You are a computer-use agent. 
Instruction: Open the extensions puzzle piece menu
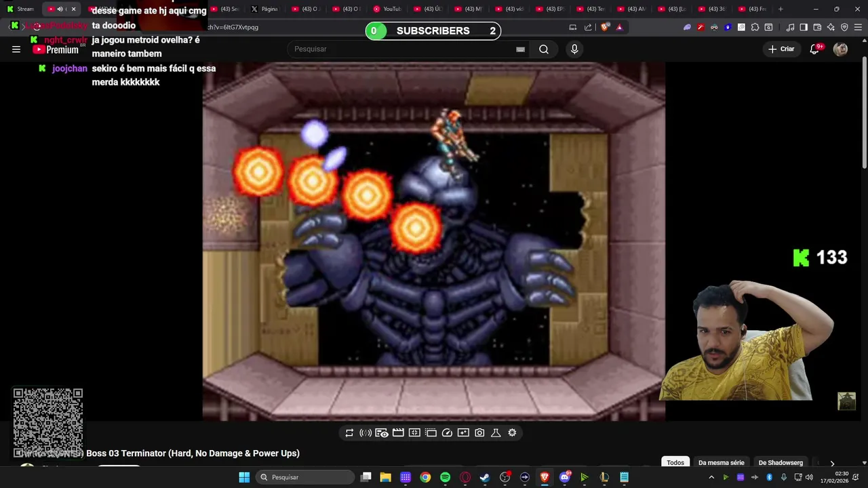pos(755,27)
